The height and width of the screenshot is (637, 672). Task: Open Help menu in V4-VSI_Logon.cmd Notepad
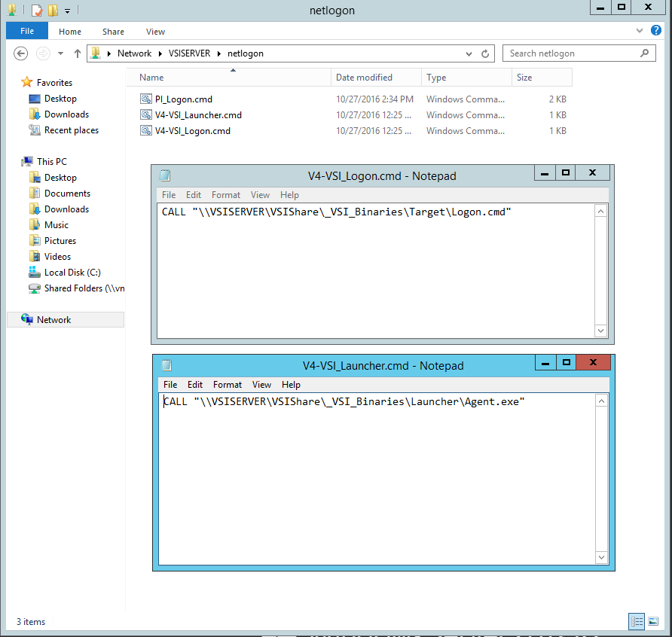[289, 195]
